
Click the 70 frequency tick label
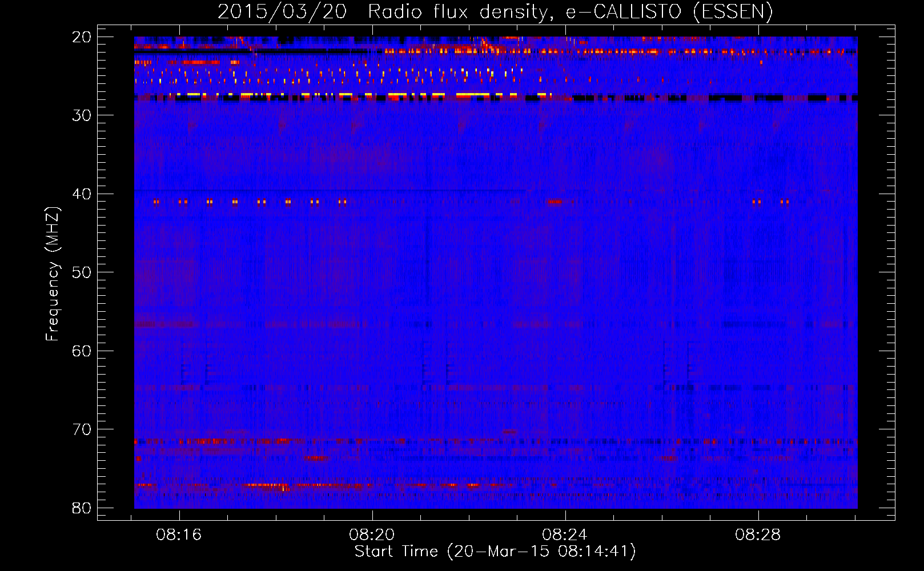click(x=82, y=429)
